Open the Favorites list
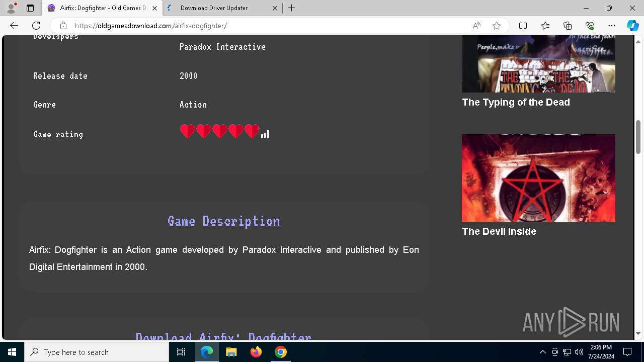 point(545,26)
